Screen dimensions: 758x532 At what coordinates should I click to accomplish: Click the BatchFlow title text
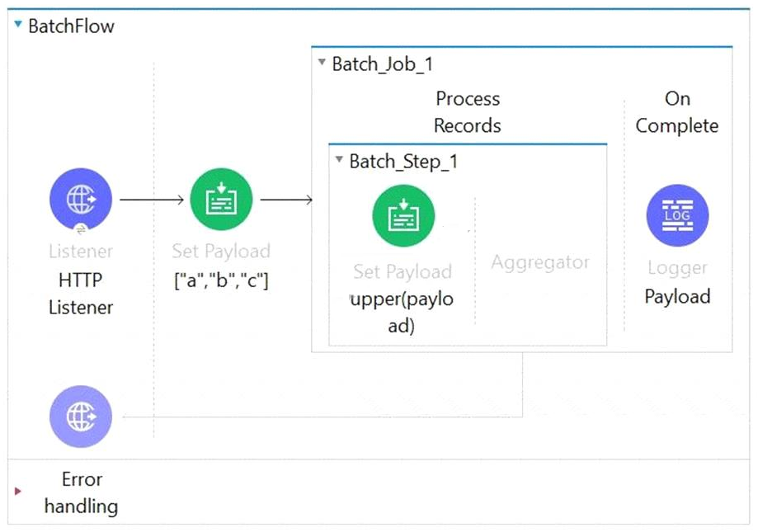point(71,26)
